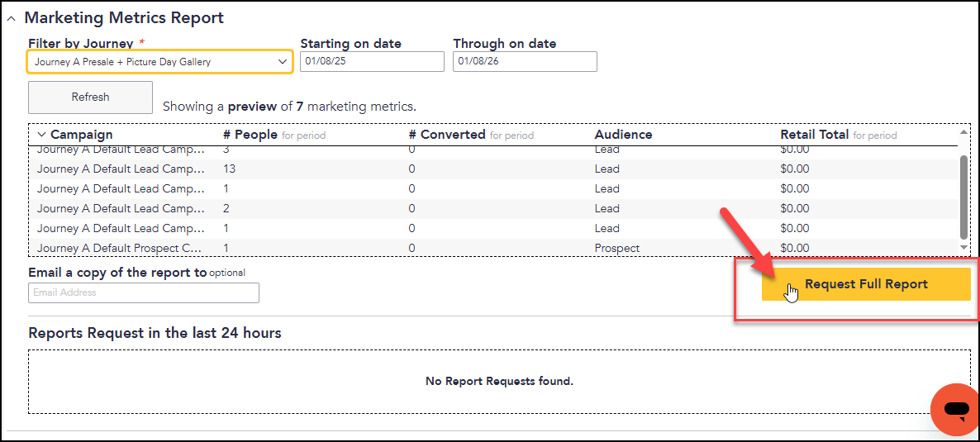This screenshot has height=442, width=980.
Task: Click the Email Address input field
Action: pos(144,292)
